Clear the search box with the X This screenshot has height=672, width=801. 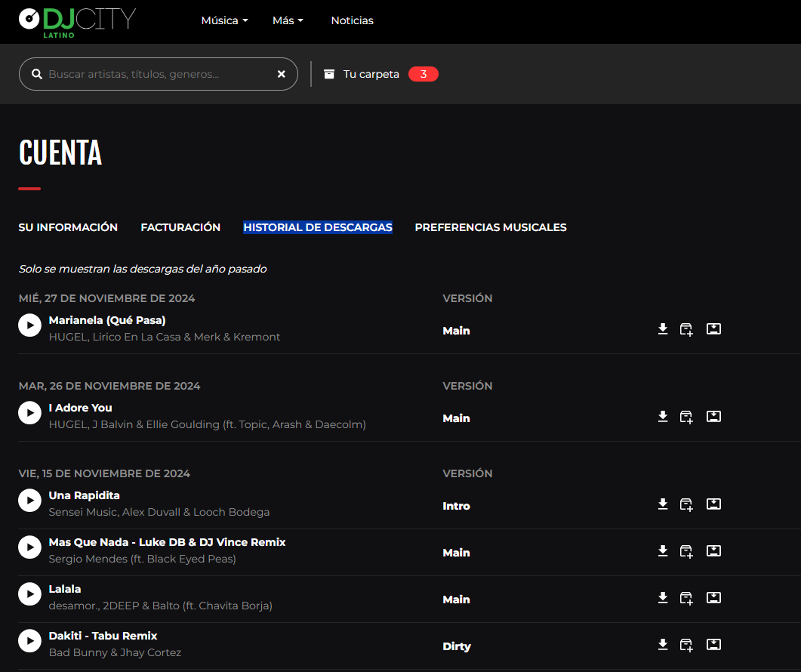coord(281,74)
